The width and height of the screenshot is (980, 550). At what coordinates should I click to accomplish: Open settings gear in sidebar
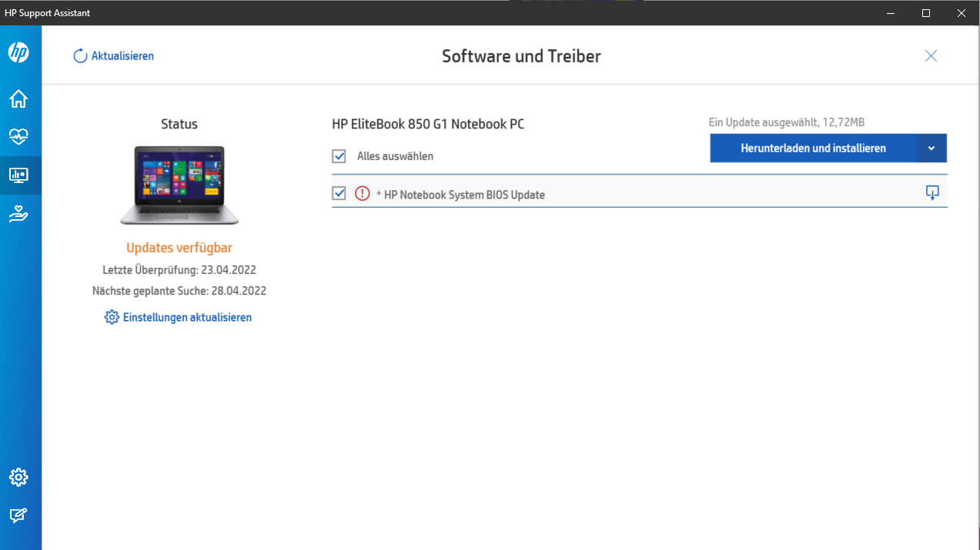point(18,477)
